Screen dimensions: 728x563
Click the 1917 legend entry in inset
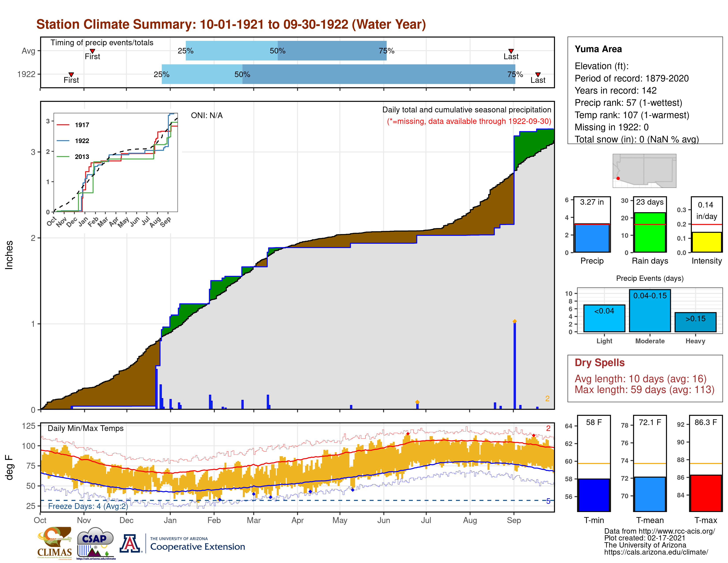tap(73, 125)
